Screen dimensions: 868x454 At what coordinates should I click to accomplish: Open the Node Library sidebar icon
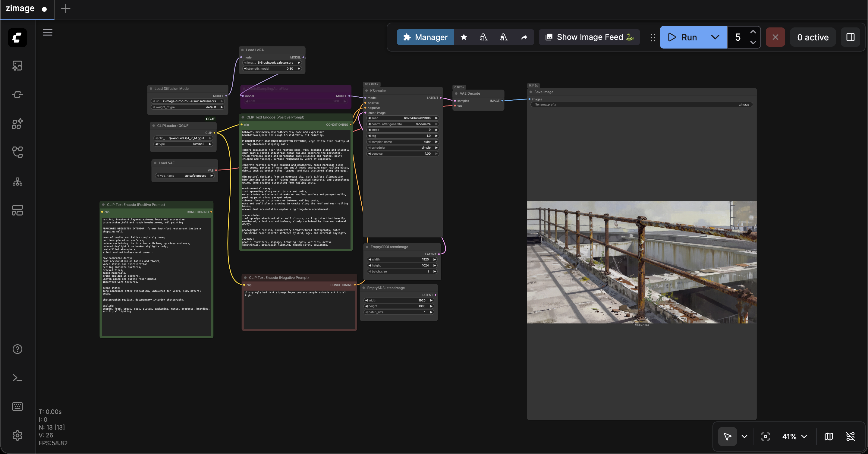[x=17, y=94]
